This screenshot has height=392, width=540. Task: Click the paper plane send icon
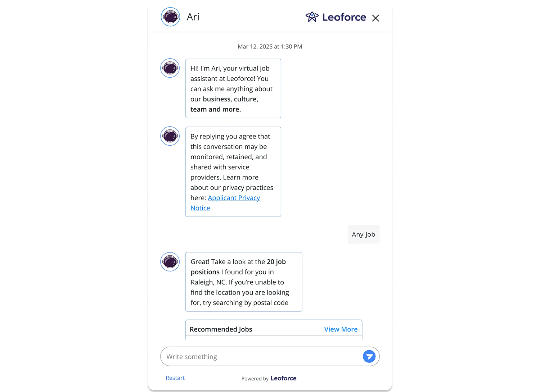tap(369, 356)
